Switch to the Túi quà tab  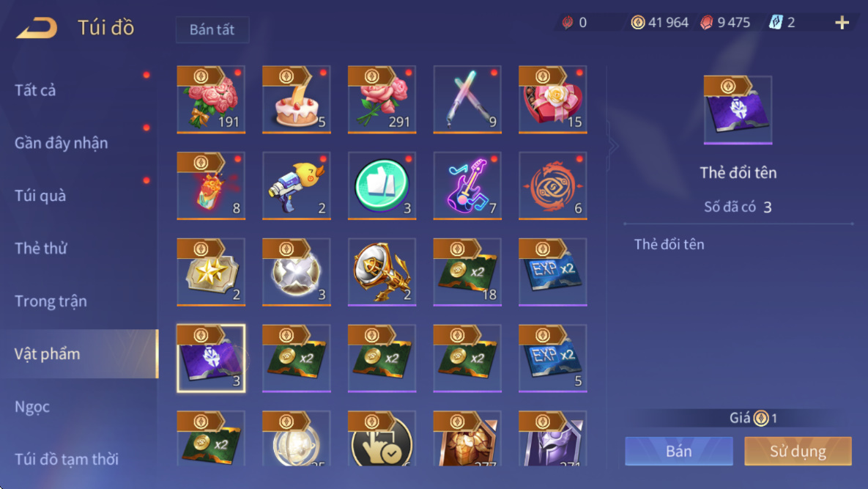coord(40,196)
